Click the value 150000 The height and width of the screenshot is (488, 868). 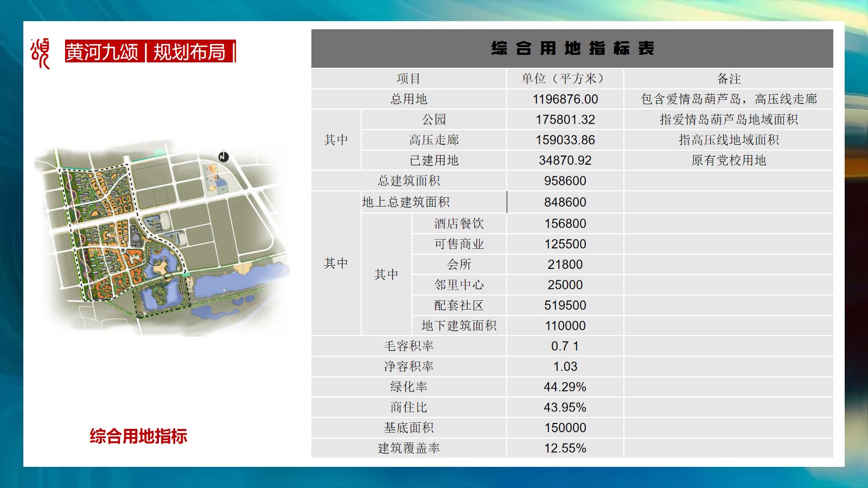(x=565, y=428)
